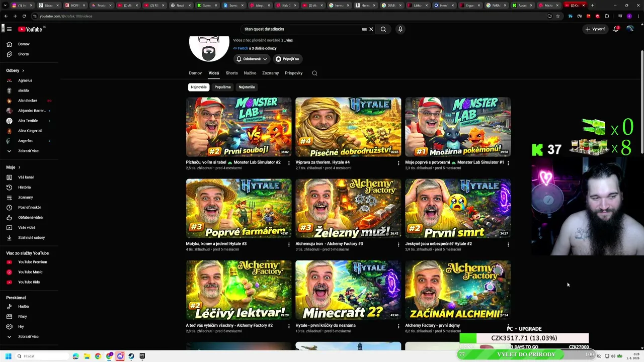This screenshot has width=644, height=362.
Task: Search within the channel using magnifier
Action: click(314, 73)
